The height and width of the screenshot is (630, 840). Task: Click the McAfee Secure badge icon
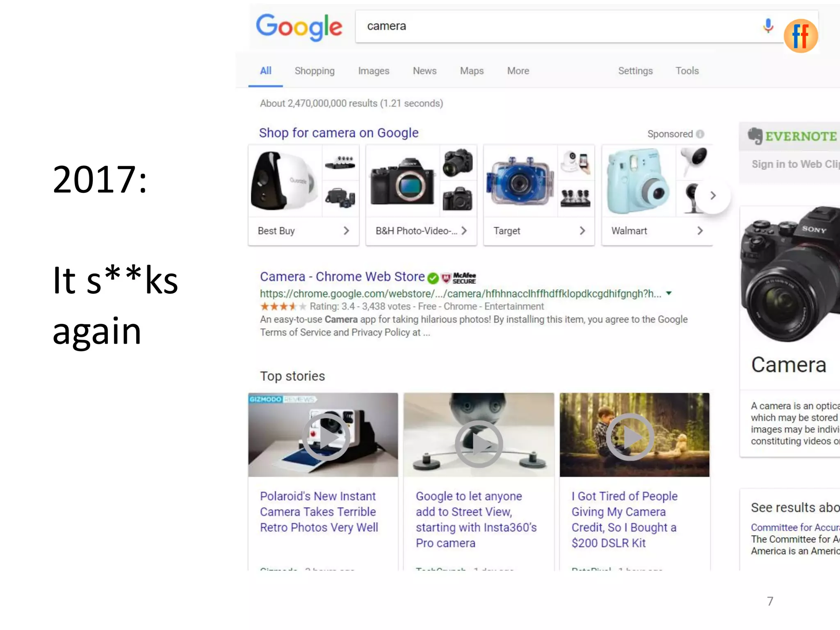tap(459, 278)
